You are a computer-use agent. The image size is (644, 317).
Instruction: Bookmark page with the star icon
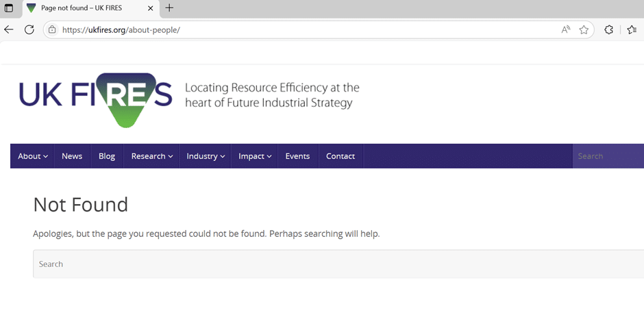tap(584, 29)
